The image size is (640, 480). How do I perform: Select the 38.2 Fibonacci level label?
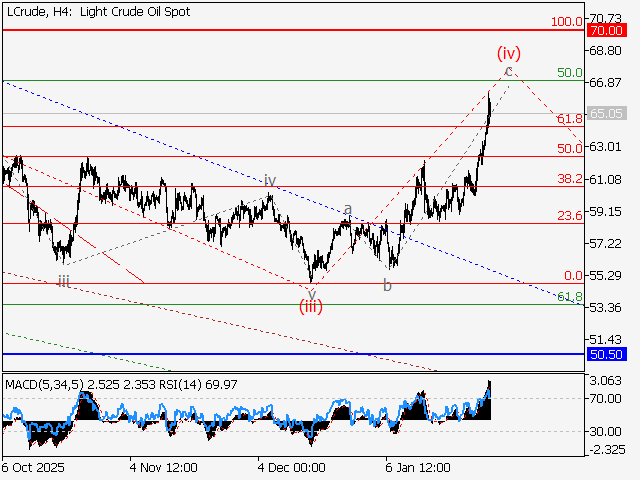pyautogui.click(x=569, y=179)
